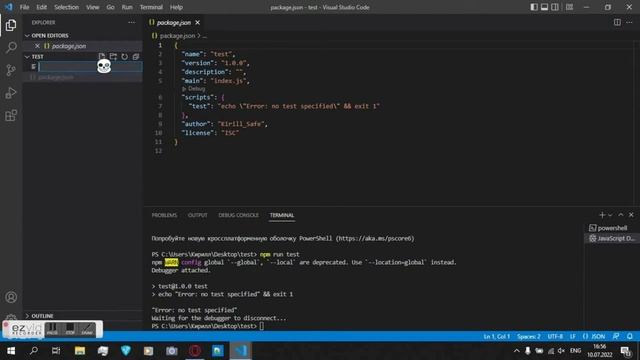Change the UTF-8 encoding in status bar
This screenshot has width=640, height=360.
[x=555, y=336]
